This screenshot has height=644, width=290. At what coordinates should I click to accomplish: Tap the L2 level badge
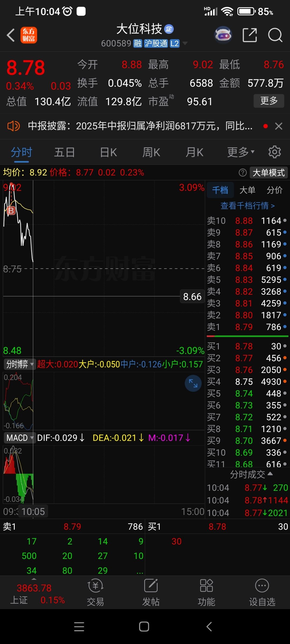click(x=175, y=43)
